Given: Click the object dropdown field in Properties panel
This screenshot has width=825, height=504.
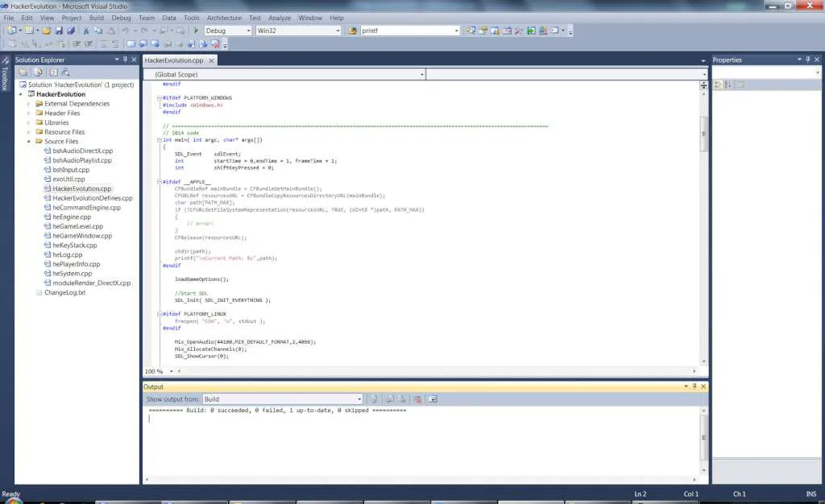Looking at the screenshot, I should click(767, 72).
